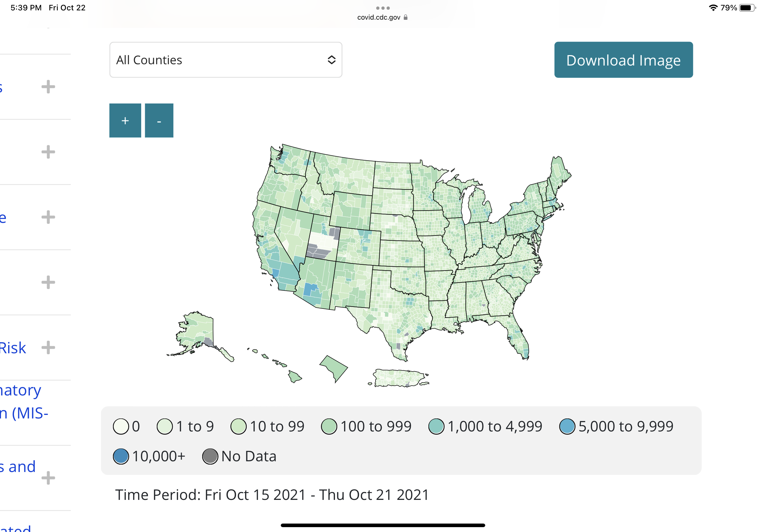
Task: Click the No Data legend swatch
Action: pos(210,456)
